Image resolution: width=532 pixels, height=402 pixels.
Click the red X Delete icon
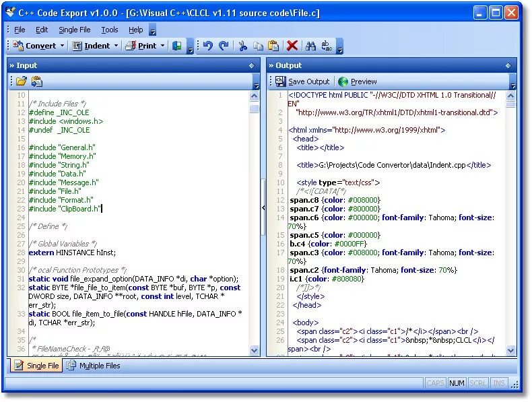click(x=292, y=46)
